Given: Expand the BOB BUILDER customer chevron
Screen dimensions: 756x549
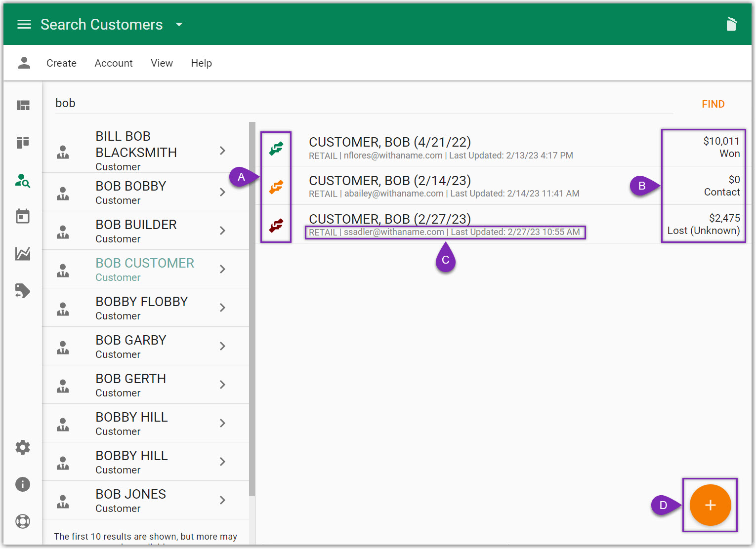Looking at the screenshot, I should click(x=222, y=231).
